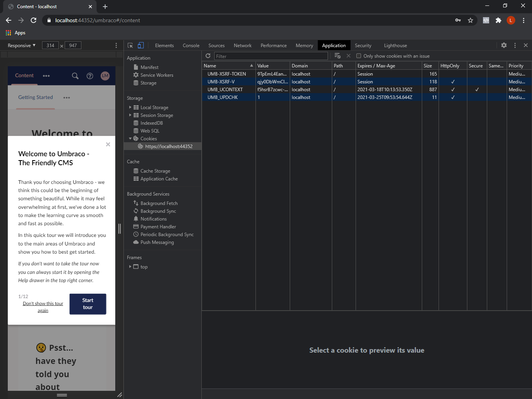This screenshot has height=399, width=532.
Task: Bookmark this page with the star icon
Action: 470,20
